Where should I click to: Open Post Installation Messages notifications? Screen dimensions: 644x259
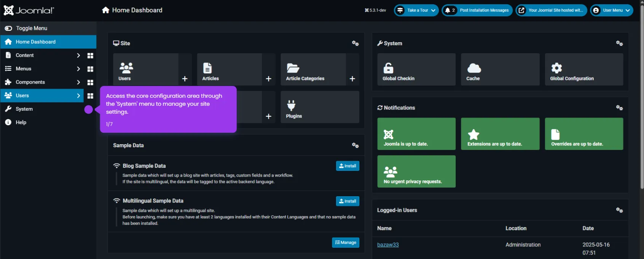(x=477, y=10)
